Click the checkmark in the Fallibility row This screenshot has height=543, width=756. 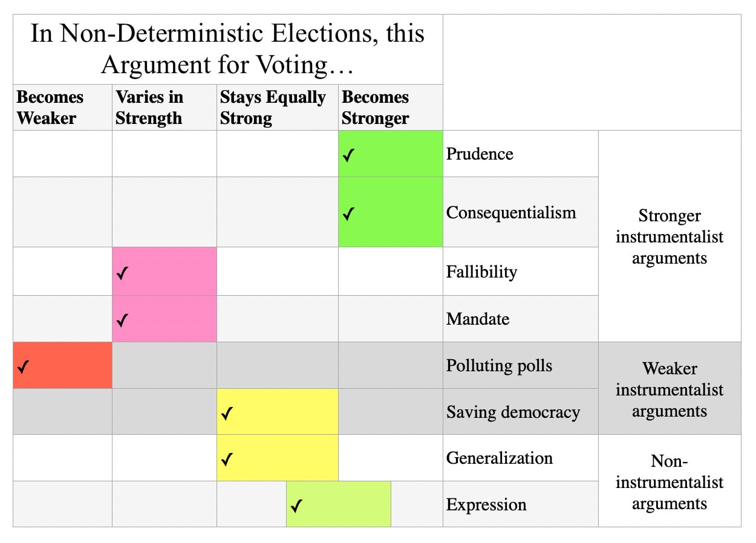coord(122,273)
